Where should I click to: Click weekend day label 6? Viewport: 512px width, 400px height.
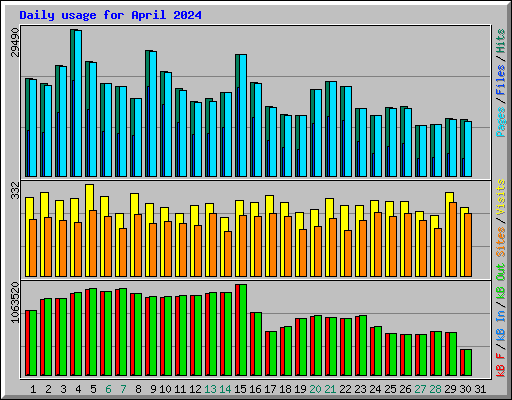click(108, 389)
